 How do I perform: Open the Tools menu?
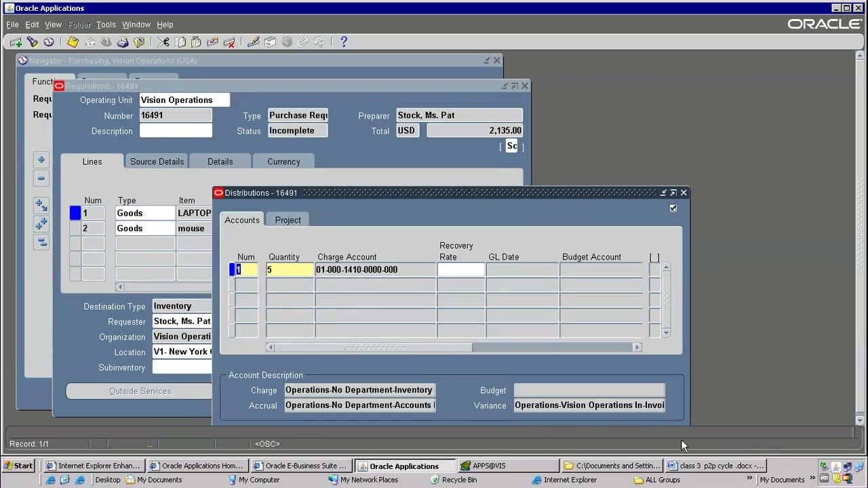click(x=106, y=24)
